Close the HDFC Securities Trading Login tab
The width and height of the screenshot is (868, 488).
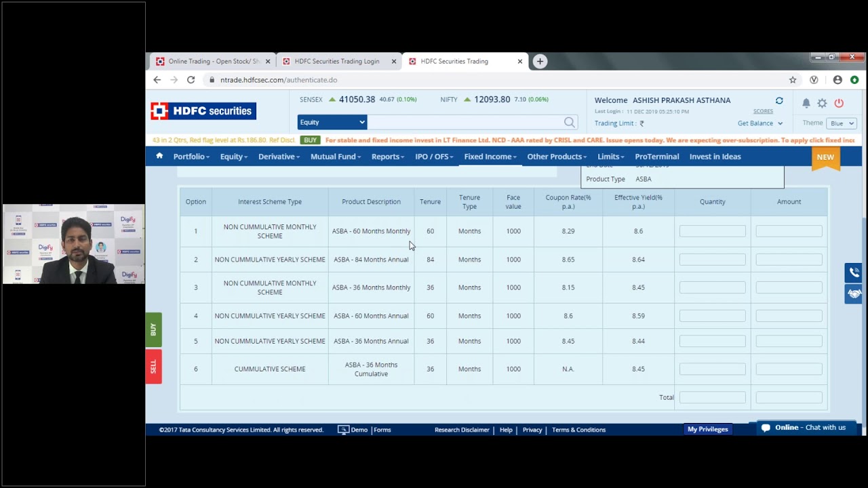click(394, 61)
